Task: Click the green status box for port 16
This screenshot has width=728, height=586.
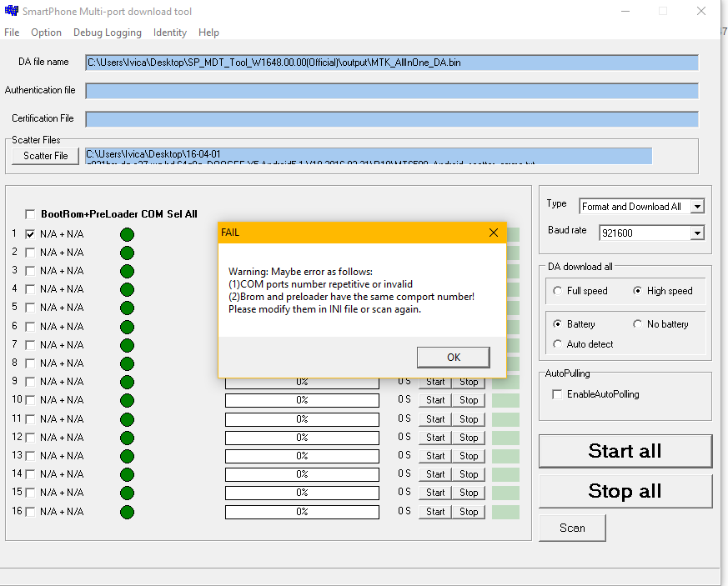Action: pos(505,512)
